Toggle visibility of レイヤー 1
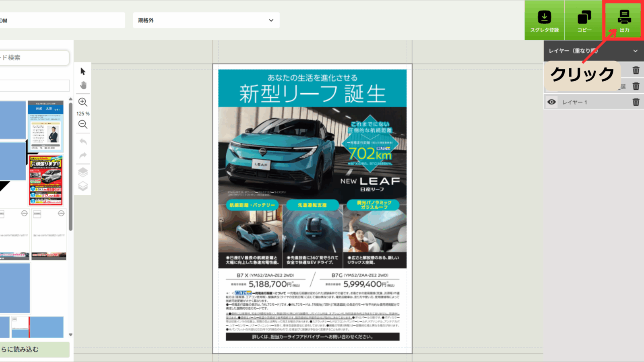 pos(551,102)
